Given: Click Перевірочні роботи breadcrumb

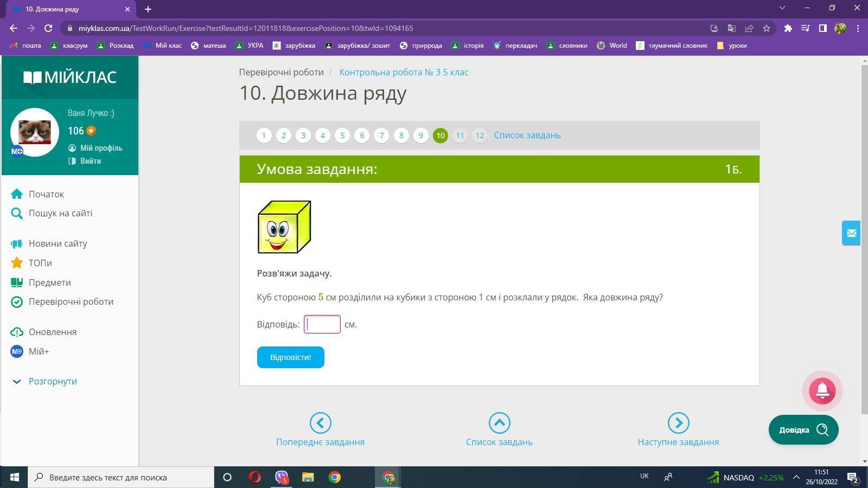Looking at the screenshot, I should [282, 72].
